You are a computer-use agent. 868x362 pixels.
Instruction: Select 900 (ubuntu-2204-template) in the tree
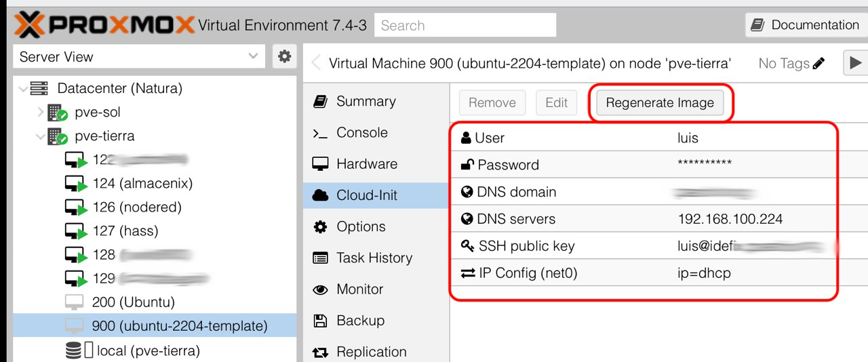coord(180,326)
